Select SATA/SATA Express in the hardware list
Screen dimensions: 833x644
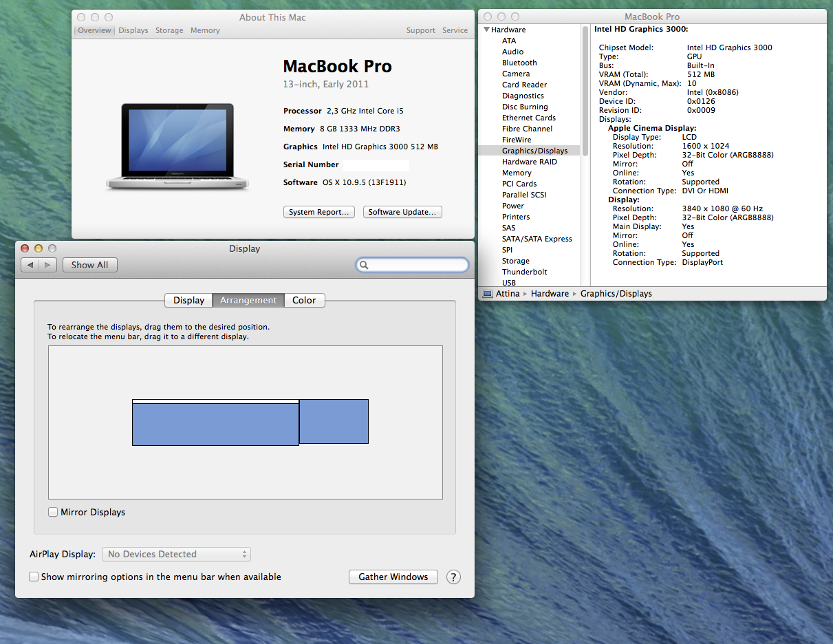537,239
